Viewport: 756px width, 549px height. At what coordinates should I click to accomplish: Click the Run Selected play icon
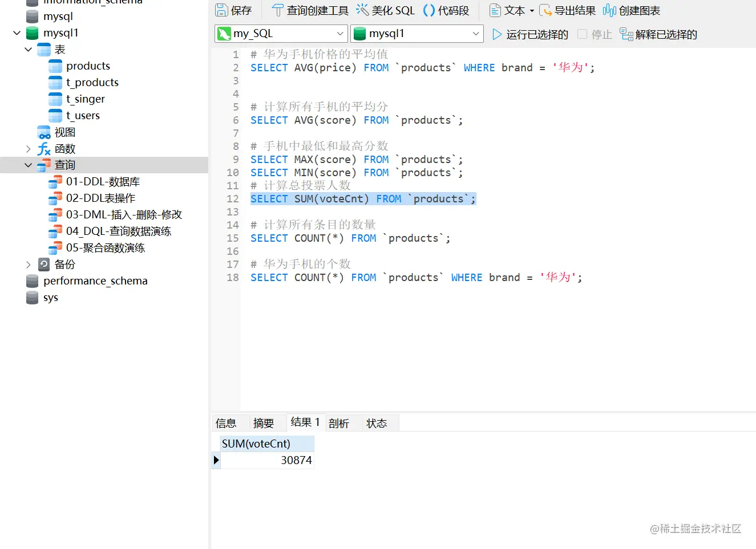(497, 35)
